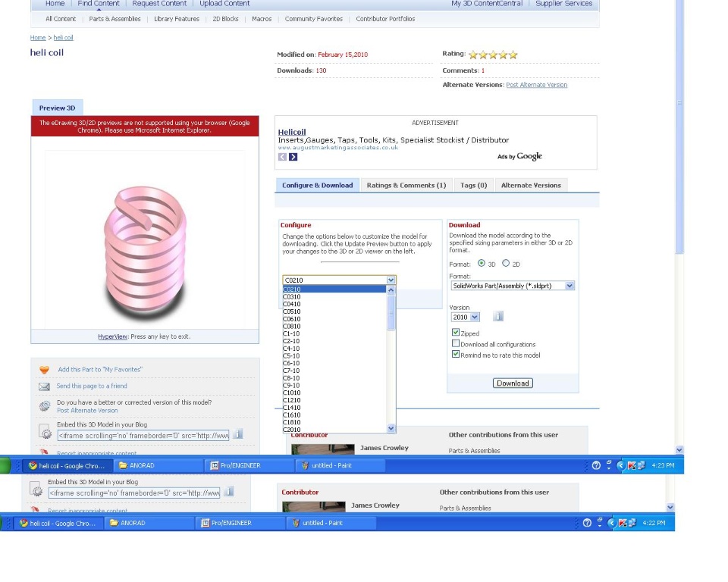Click the gear icon beside Post Alternate Version
Screen dimensions: 728x582
45,406
